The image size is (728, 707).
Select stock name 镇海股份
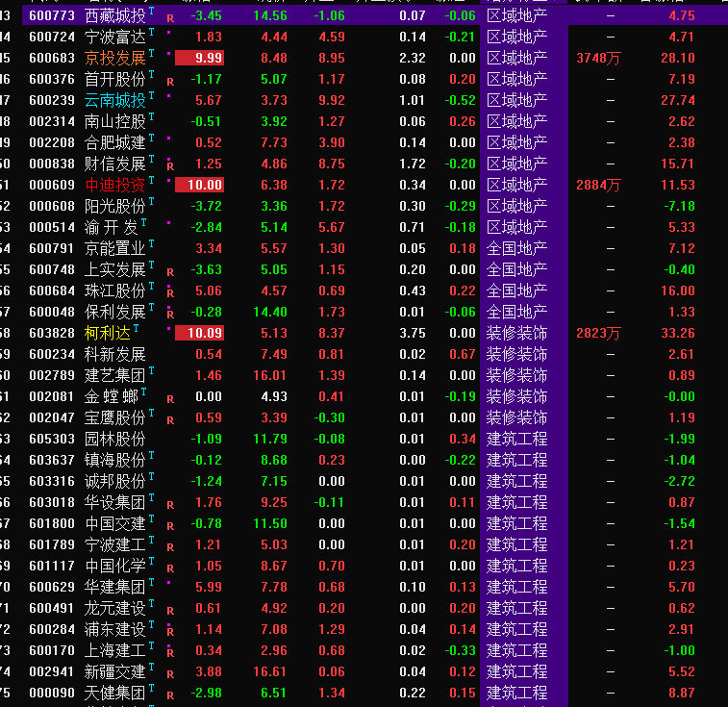tap(115, 460)
